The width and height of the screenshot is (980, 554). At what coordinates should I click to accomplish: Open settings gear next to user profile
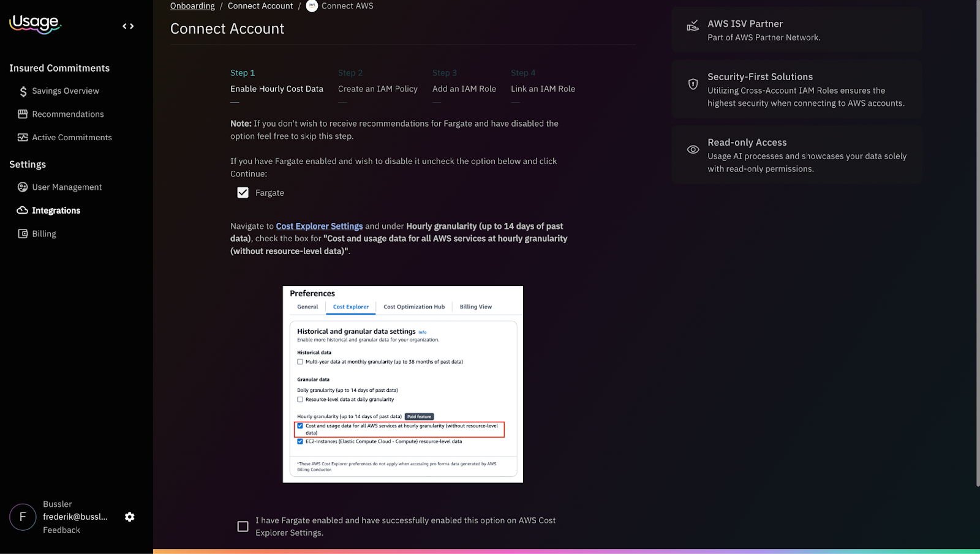[130, 517]
